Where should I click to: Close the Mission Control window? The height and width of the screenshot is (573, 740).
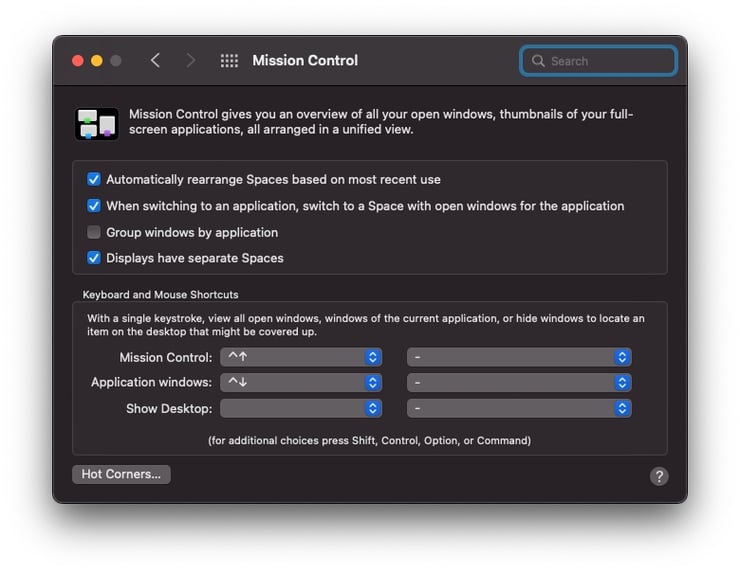(x=78, y=61)
